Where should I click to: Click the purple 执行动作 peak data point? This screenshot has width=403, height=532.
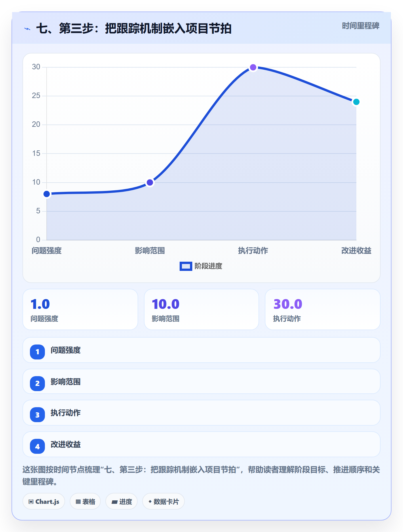253,67
